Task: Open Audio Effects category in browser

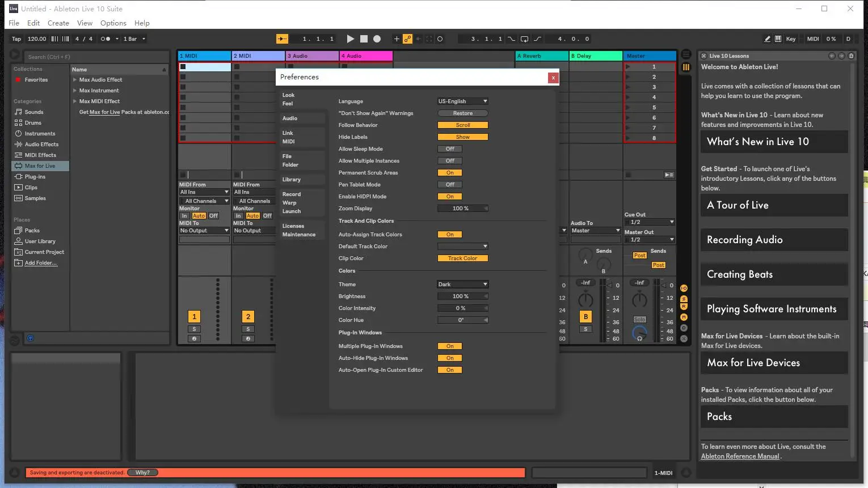Action: 41,144
